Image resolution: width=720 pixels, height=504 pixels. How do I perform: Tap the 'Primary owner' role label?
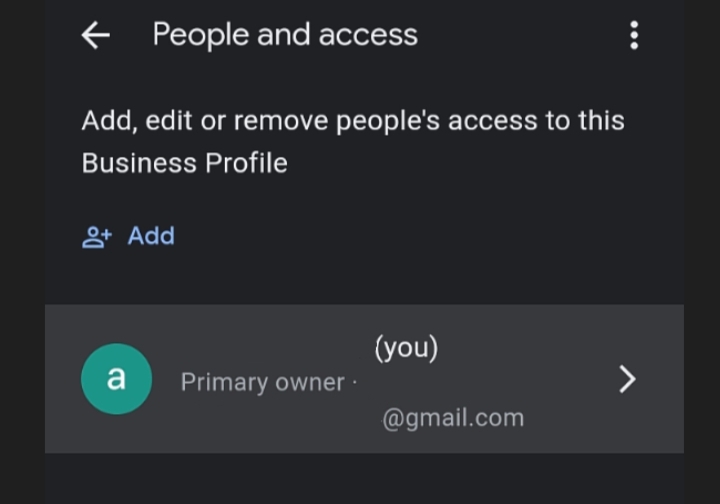(x=263, y=382)
